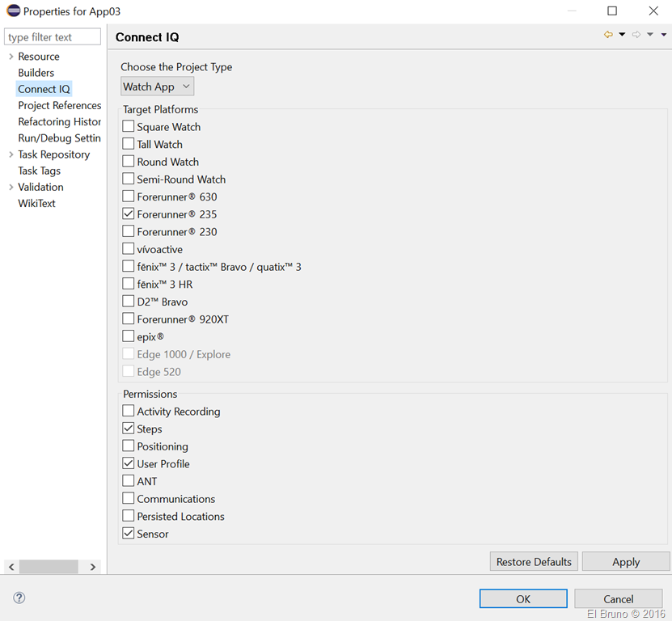Open the view menu triangle icon
The height and width of the screenshot is (621, 672).
coord(664,35)
